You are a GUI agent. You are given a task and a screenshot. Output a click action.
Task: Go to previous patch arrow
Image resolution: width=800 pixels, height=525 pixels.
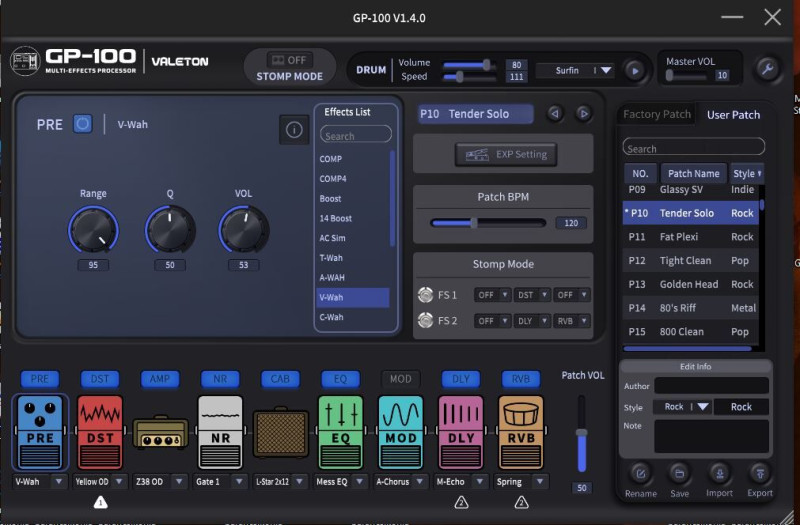point(555,113)
